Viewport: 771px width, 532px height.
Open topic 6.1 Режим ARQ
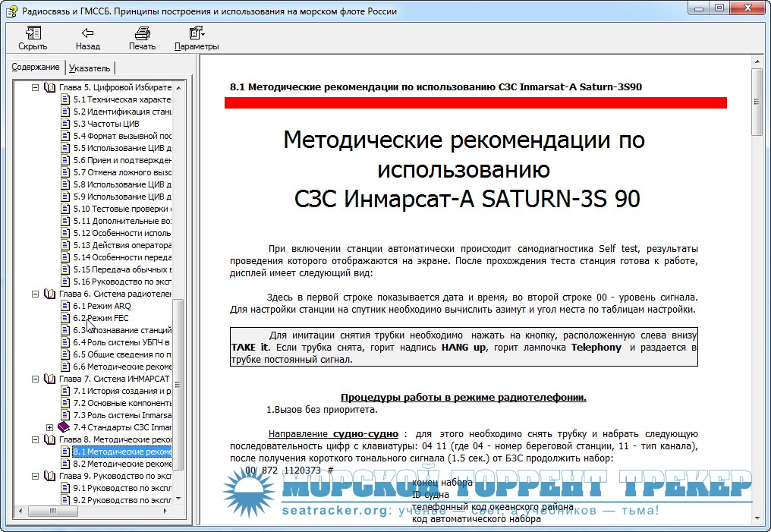click(x=102, y=306)
